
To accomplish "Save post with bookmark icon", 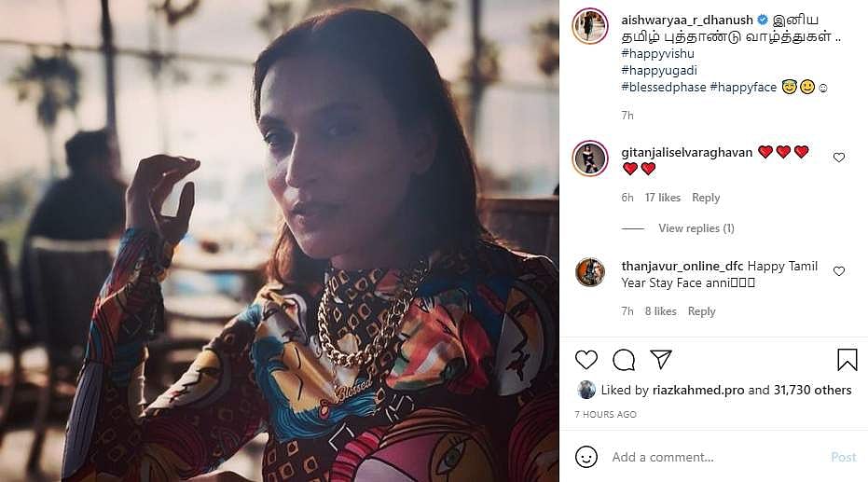I will (x=847, y=360).
